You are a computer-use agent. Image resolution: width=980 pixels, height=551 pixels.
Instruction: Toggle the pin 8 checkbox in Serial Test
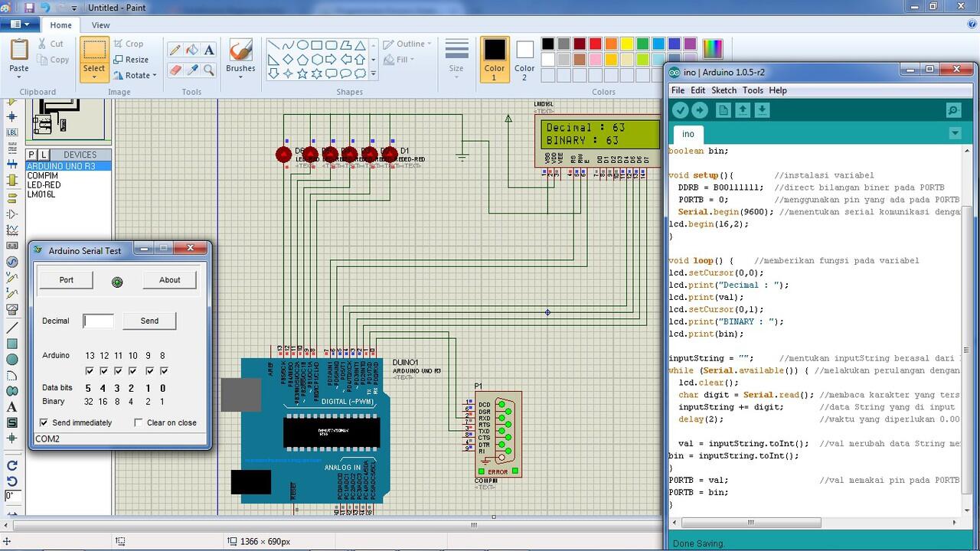pyautogui.click(x=163, y=371)
